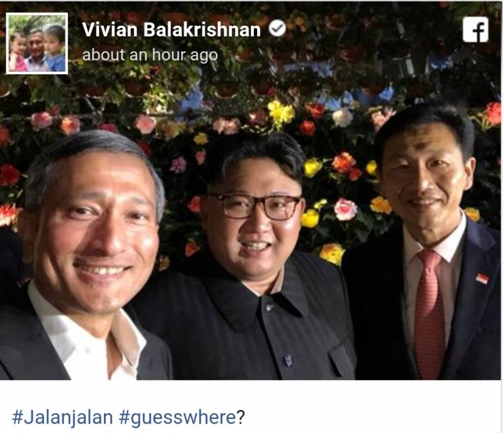The width and height of the screenshot is (504, 433).
Task: Open the Facebook logo icon
Action: [476, 30]
